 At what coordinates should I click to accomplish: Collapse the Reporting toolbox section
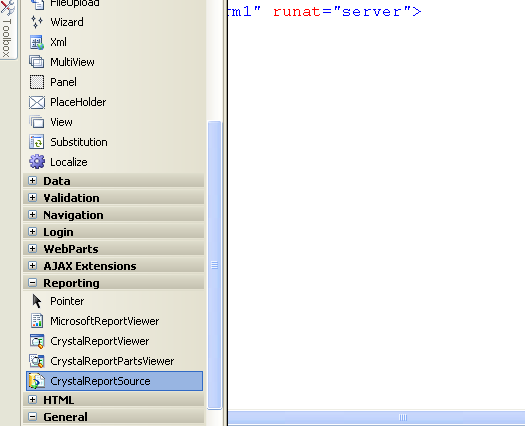point(33,283)
